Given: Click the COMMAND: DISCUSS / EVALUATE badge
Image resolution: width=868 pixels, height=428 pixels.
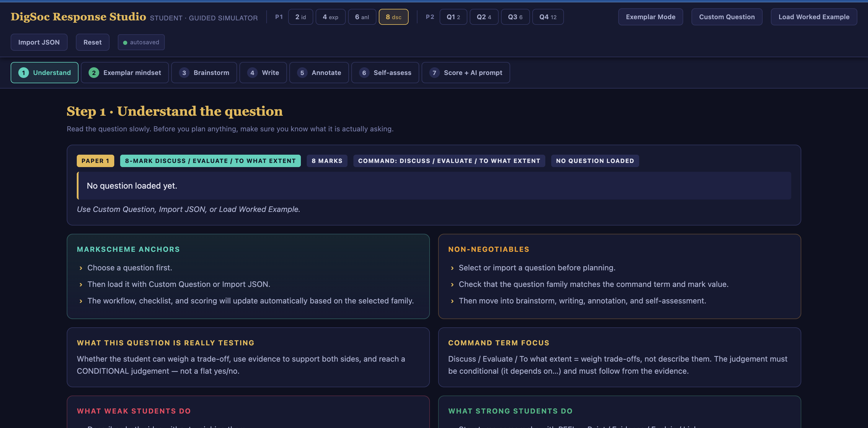Looking at the screenshot, I should (449, 161).
